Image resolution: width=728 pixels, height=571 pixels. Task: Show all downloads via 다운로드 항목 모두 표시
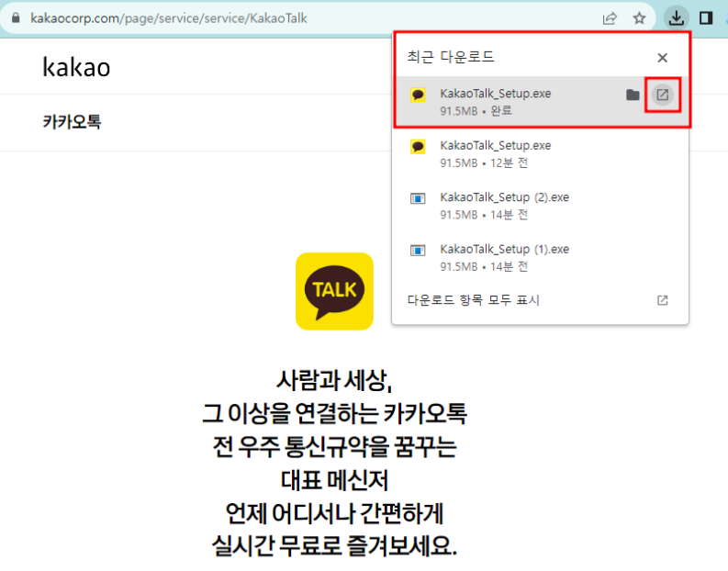click(540, 300)
